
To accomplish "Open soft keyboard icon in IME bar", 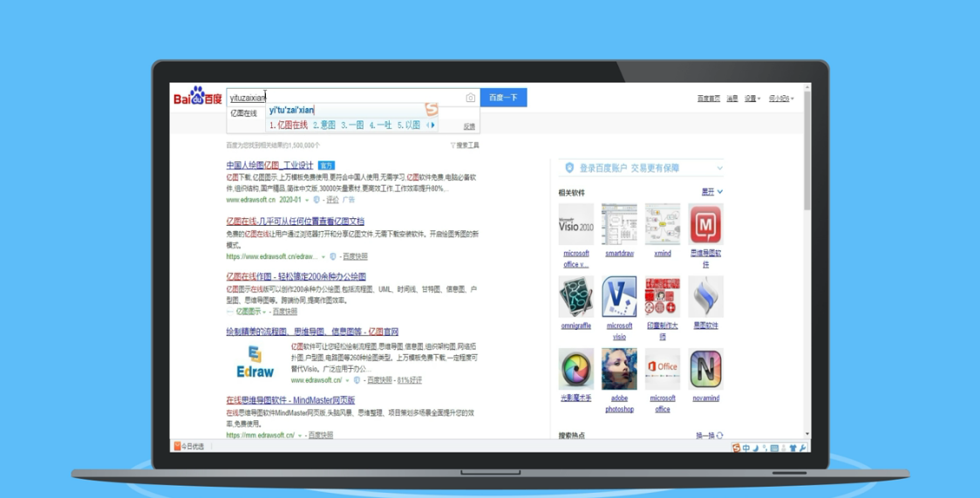I will pyautogui.click(x=774, y=447).
